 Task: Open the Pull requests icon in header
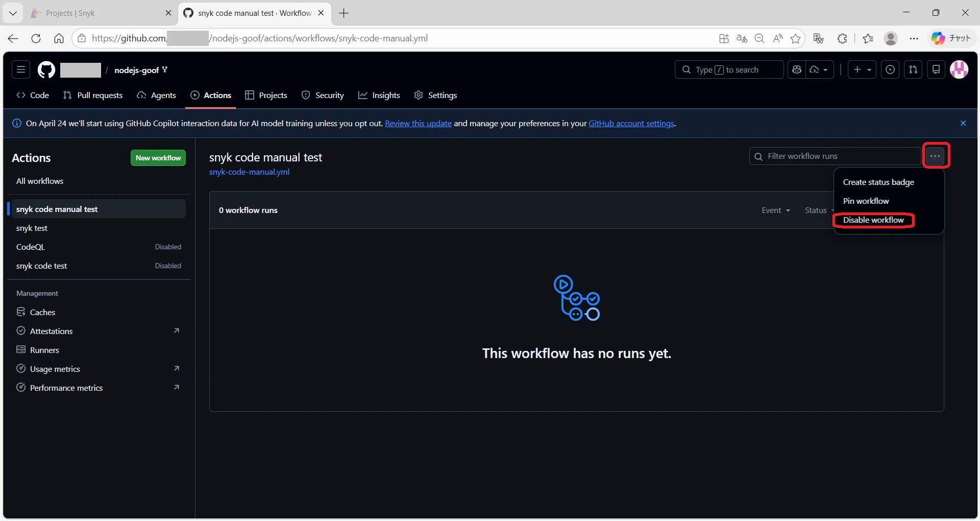tap(913, 69)
